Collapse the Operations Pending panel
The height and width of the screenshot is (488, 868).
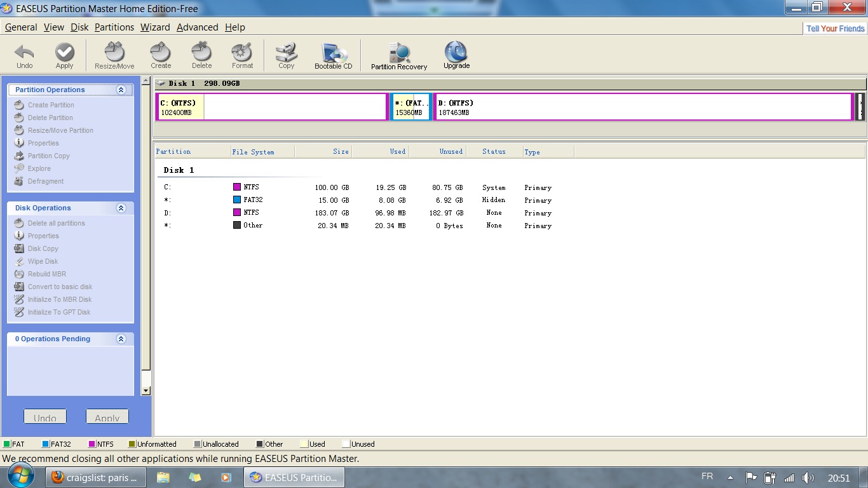pyautogui.click(x=121, y=339)
